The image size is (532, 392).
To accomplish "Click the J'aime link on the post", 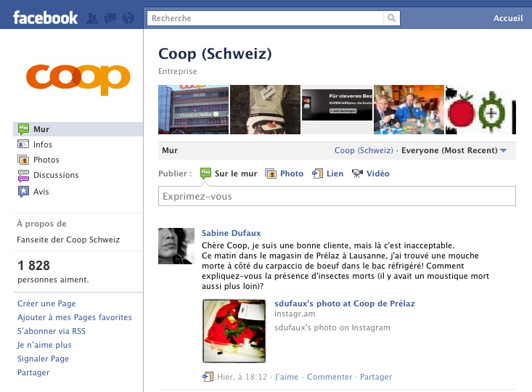I will (287, 377).
